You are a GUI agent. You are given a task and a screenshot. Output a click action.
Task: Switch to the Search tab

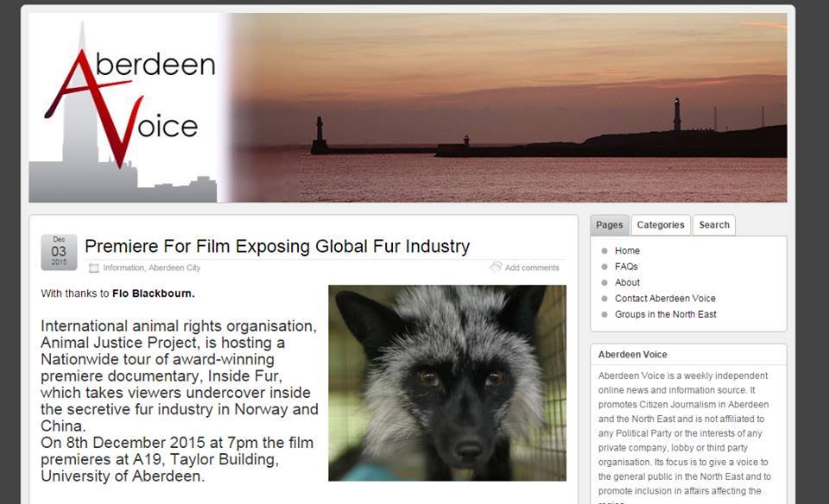click(714, 225)
